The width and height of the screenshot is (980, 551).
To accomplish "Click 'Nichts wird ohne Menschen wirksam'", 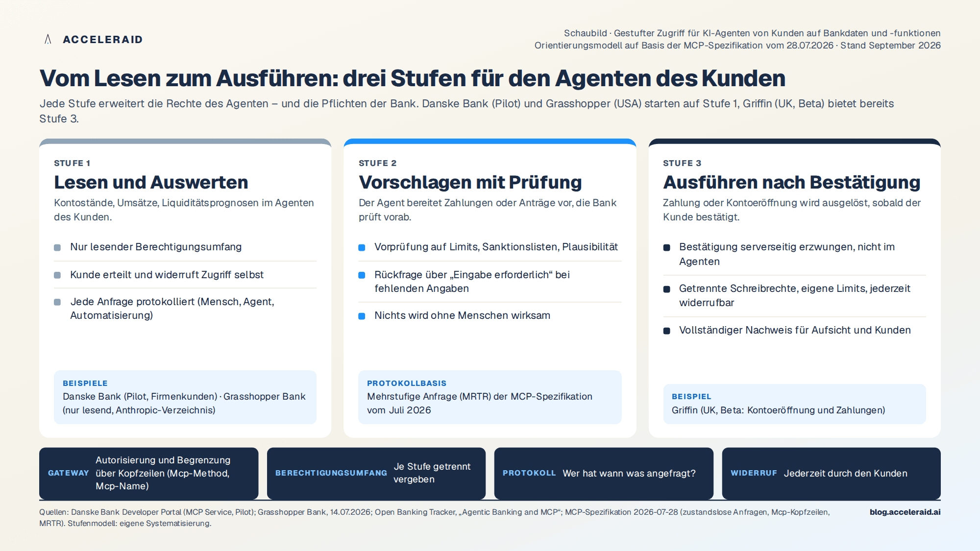I will point(462,315).
